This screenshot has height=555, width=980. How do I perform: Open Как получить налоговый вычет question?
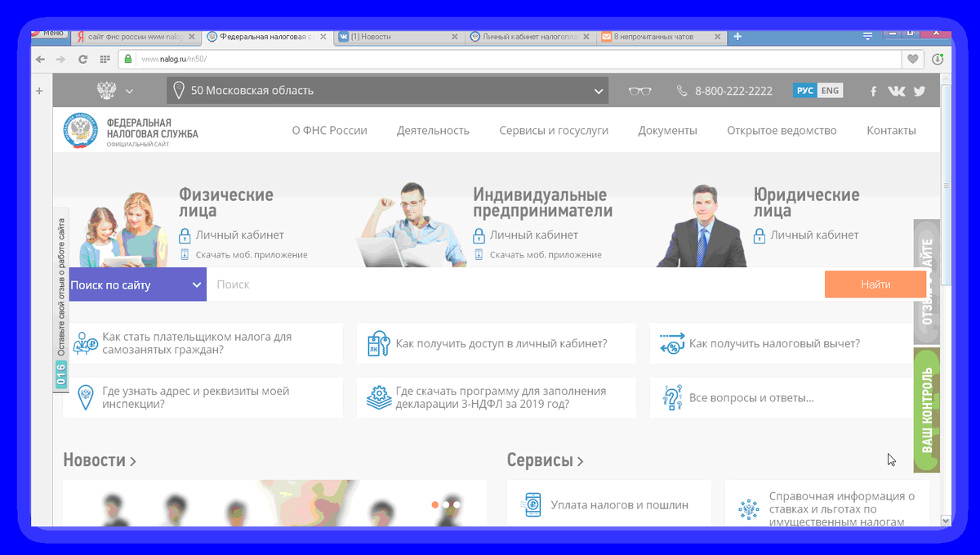pyautogui.click(x=774, y=344)
